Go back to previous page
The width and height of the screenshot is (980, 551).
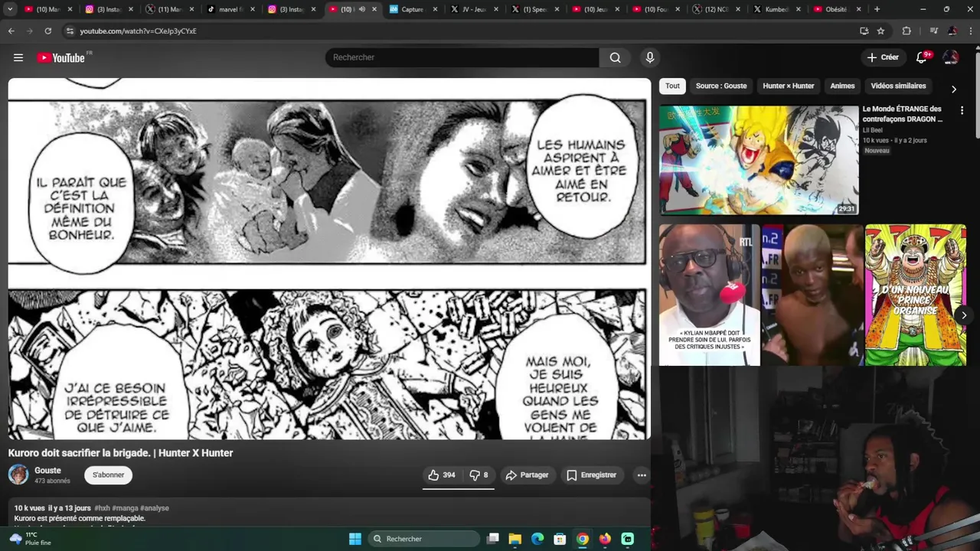[x=11, y=31]
